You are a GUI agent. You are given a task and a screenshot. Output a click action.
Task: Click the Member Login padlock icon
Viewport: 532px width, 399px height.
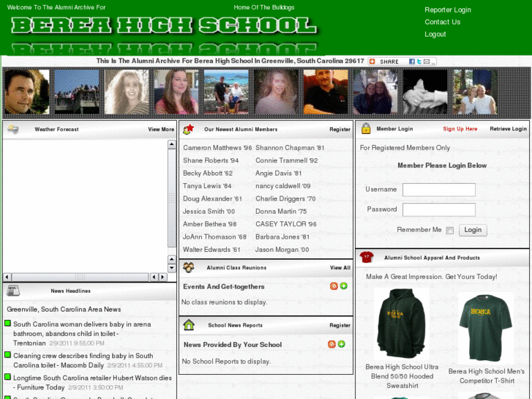point(366,128)
